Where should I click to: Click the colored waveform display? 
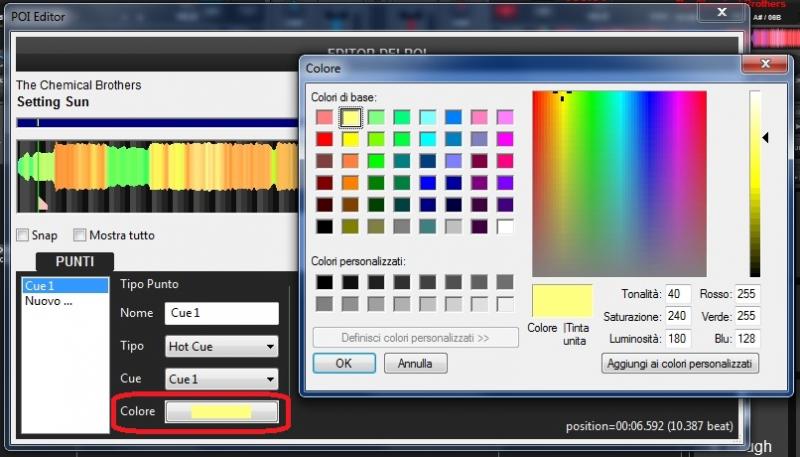click(157, 176)
